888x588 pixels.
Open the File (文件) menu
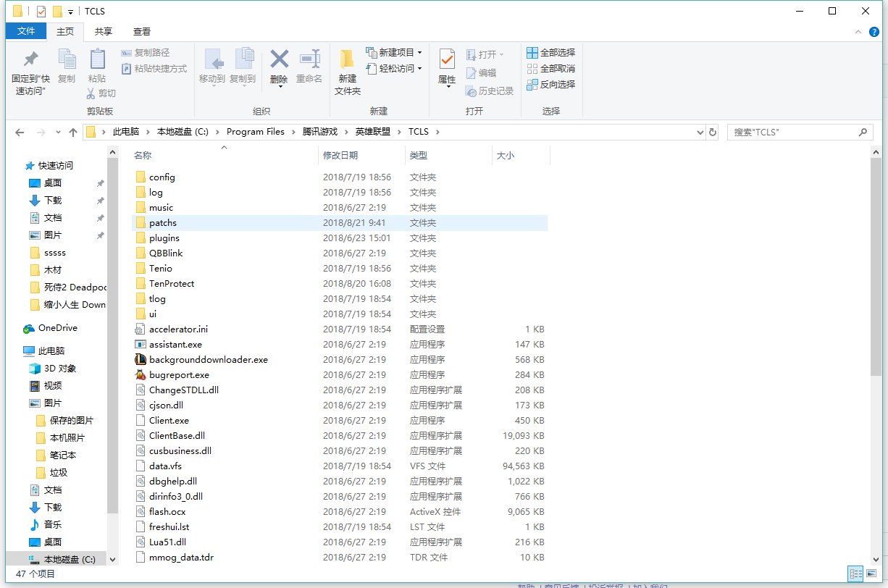[26, 31]
